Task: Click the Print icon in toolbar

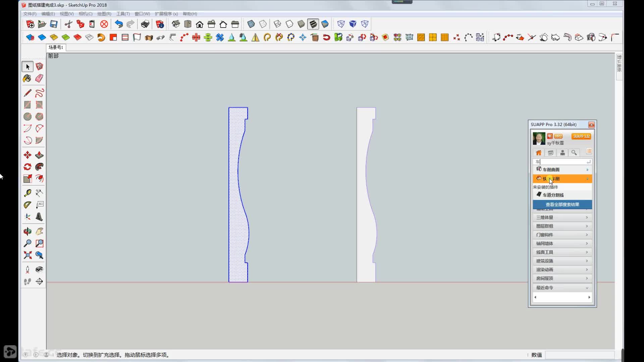Action: [x=145, y=24]
